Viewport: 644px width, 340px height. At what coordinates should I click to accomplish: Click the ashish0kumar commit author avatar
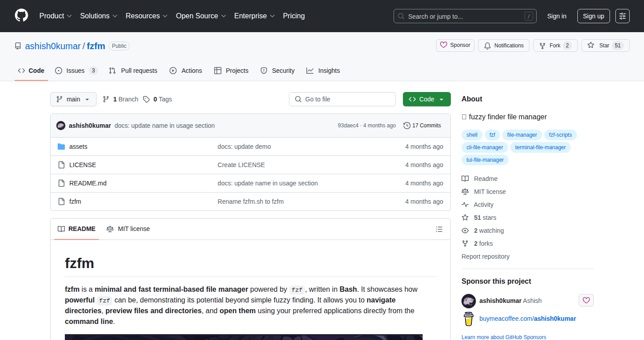(61, 126)
